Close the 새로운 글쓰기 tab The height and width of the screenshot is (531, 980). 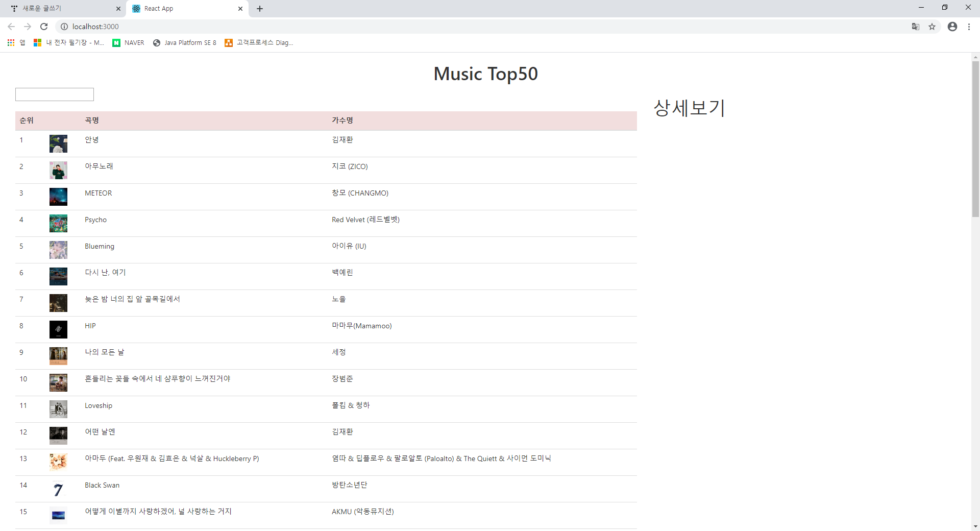click(x=118, y=9)
